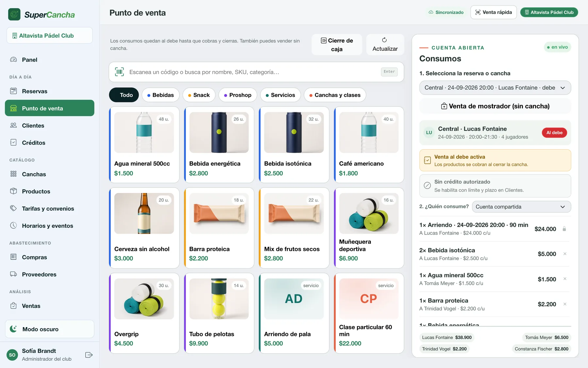Remove the Barra proteica line item

click(x=565, y=304)
